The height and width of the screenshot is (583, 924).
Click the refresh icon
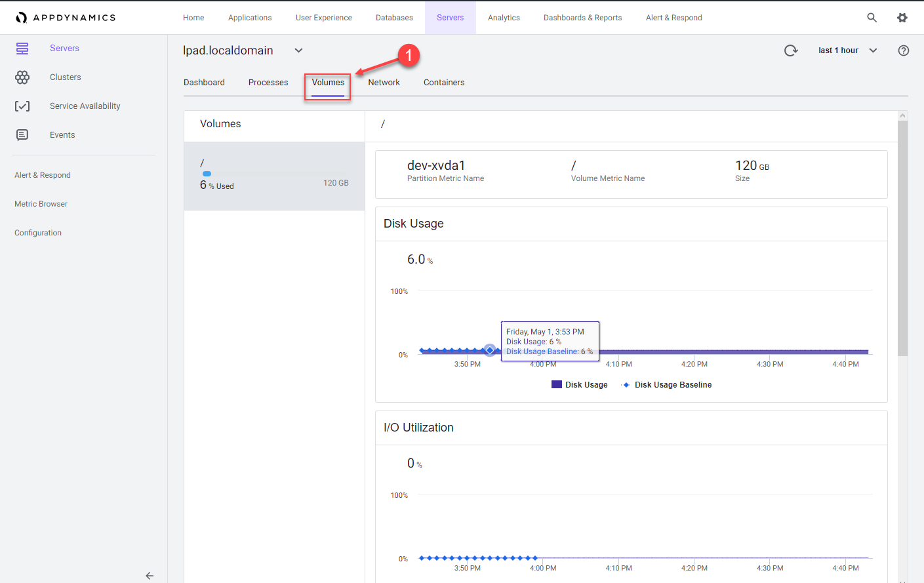pyautogui.click(x=791, y=50)
